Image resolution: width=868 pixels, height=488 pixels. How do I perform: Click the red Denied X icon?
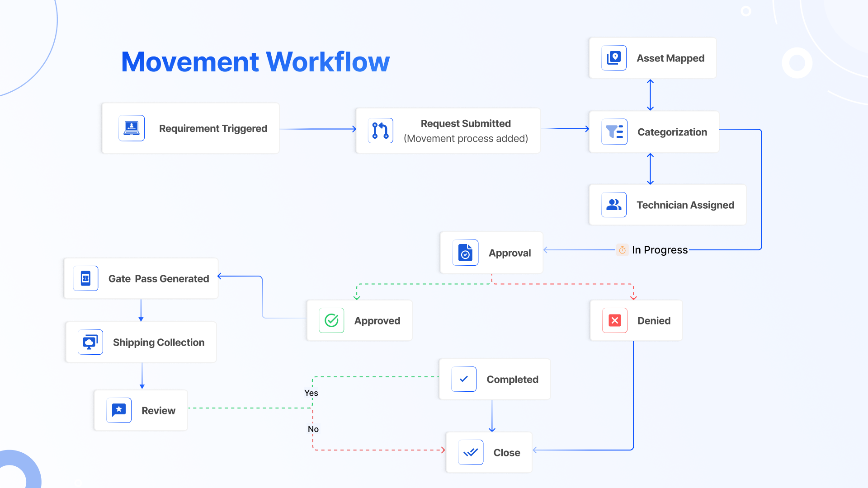[615, 320]
